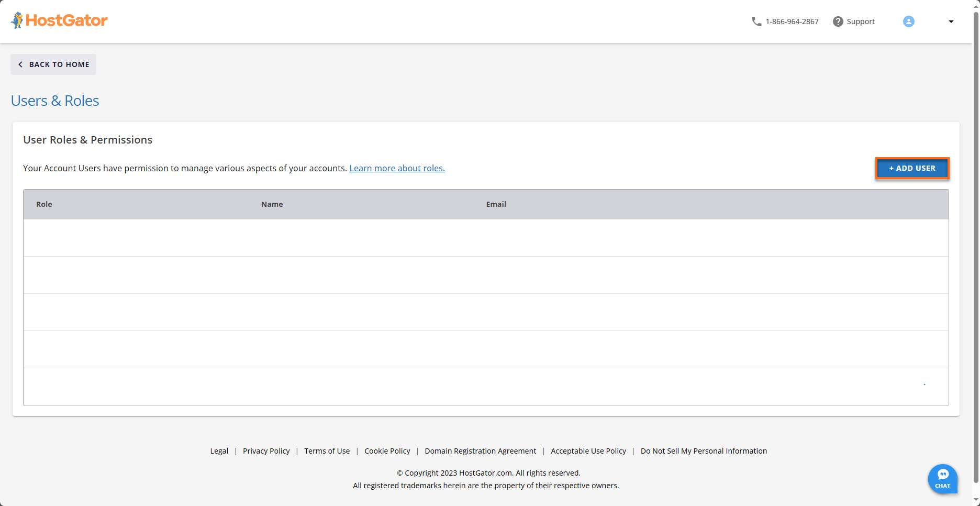Click the HostGator logo
Viewport: 980px width, 506px height.
click(x=59, y=20)
